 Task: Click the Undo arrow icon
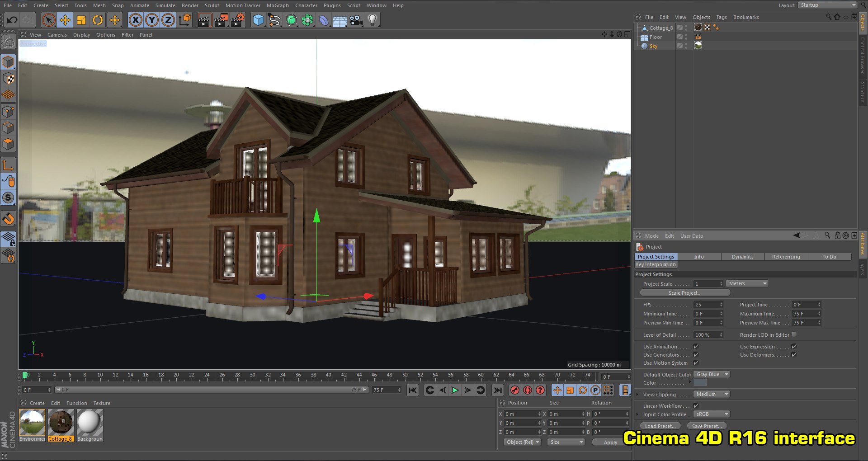pos(12,20)
